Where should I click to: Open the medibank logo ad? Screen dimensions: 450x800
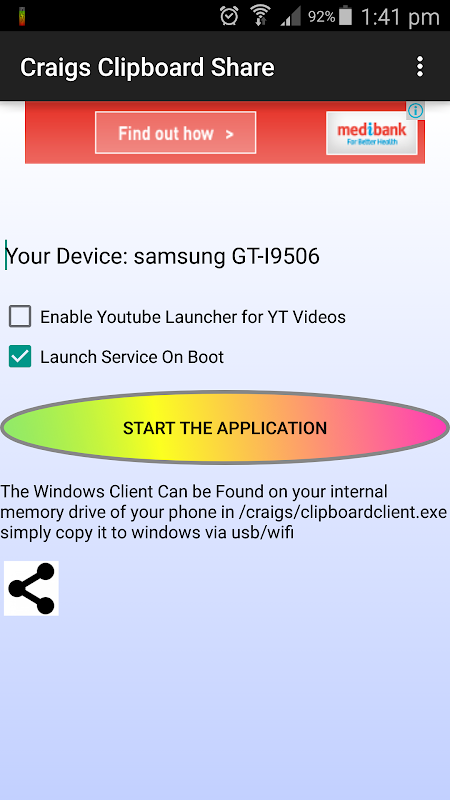coord(371,133)
